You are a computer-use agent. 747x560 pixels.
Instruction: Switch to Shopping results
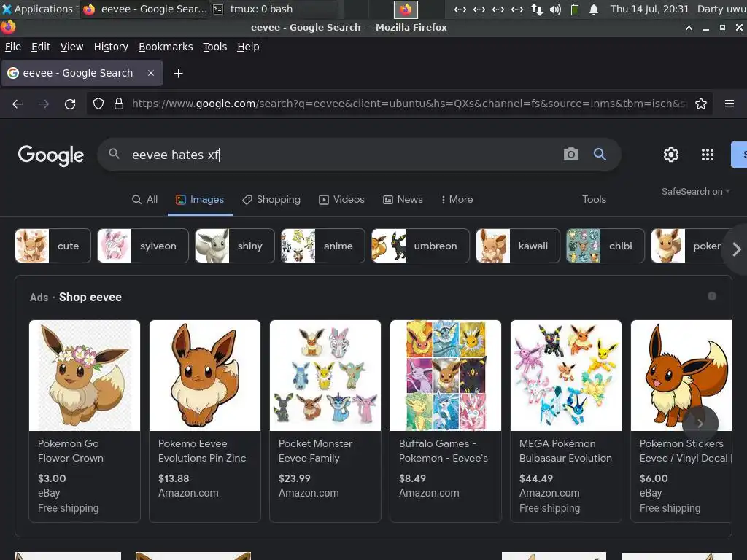(x=271, y=200)
